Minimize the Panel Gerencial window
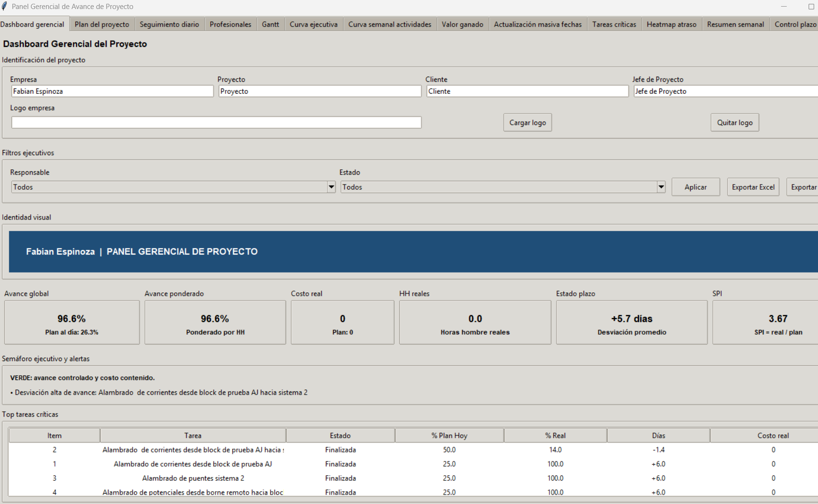Image resolution: width=818 pixels, height=504 pixels. click(784, 7)
